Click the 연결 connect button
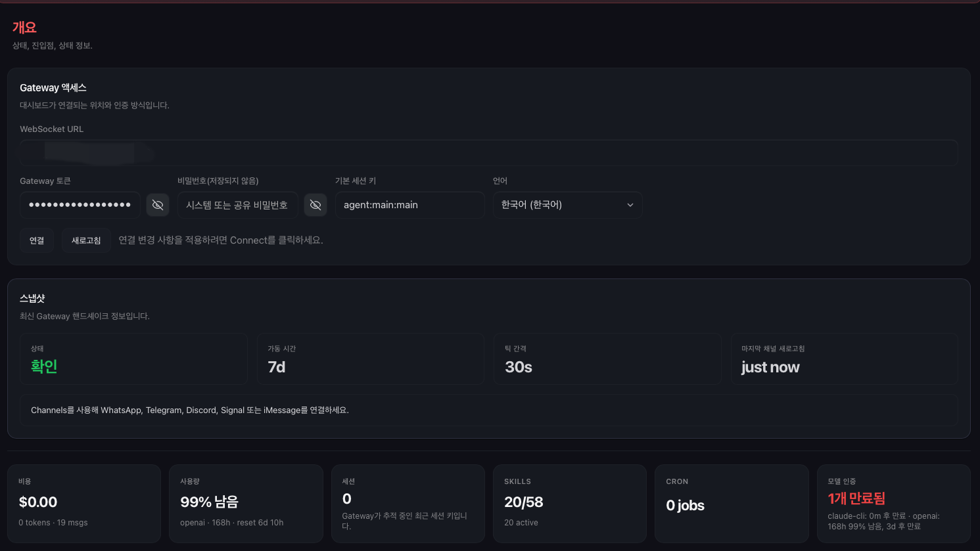 (x=37, y=240)
